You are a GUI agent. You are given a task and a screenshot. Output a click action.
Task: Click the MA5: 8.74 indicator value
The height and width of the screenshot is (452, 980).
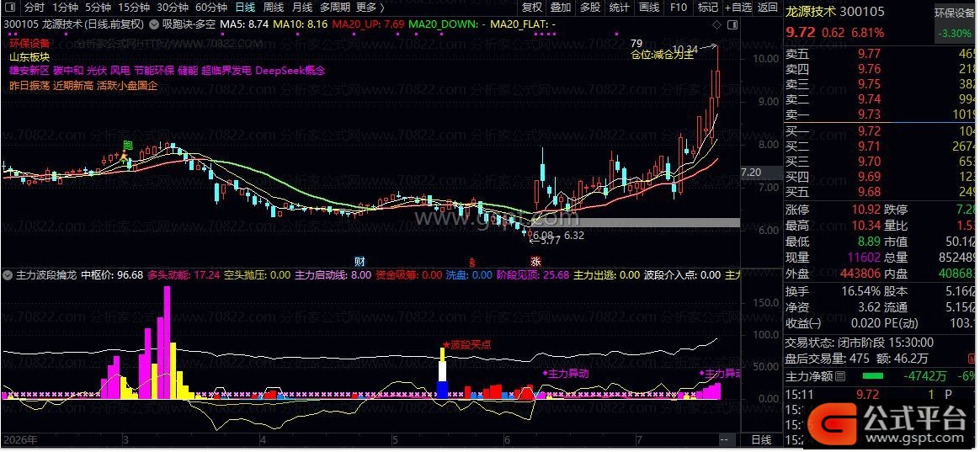point(245,24)
